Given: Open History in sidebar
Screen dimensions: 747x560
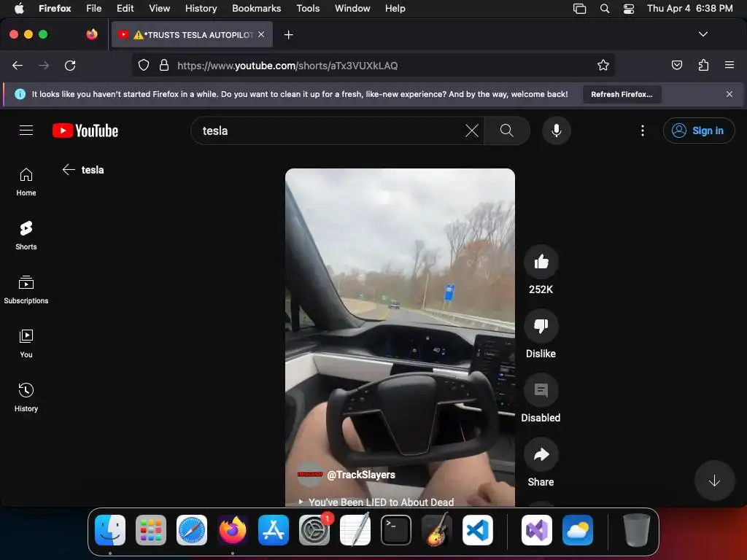Looking at the screenshot, I should click(x=26, y=397).
